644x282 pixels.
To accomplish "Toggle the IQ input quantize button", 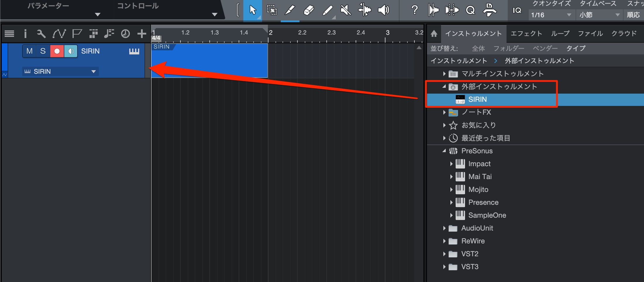I will [x=517, y=11].
